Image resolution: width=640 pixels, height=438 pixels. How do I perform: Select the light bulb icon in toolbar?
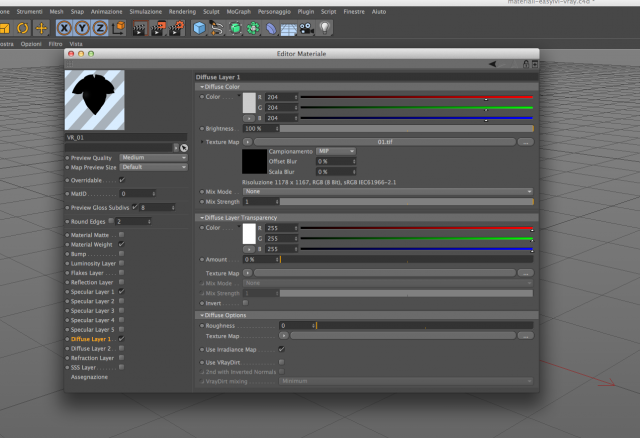[324, 28]
